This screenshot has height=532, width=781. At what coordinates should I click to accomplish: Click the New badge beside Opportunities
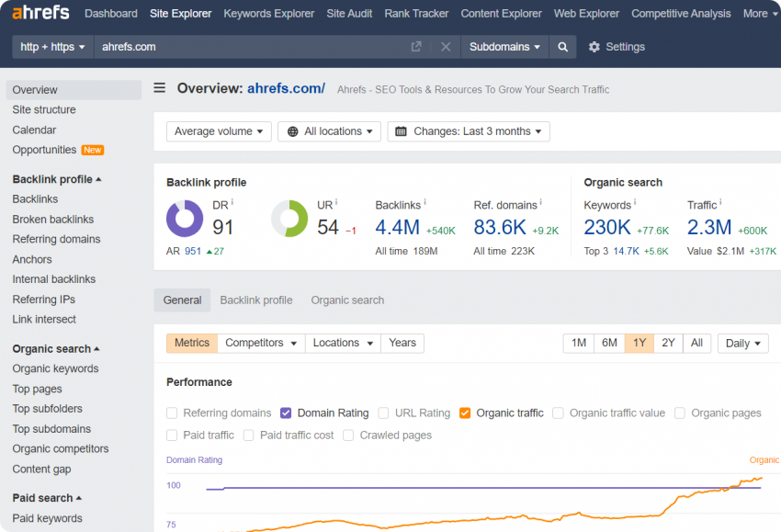[x=93, y=150]
